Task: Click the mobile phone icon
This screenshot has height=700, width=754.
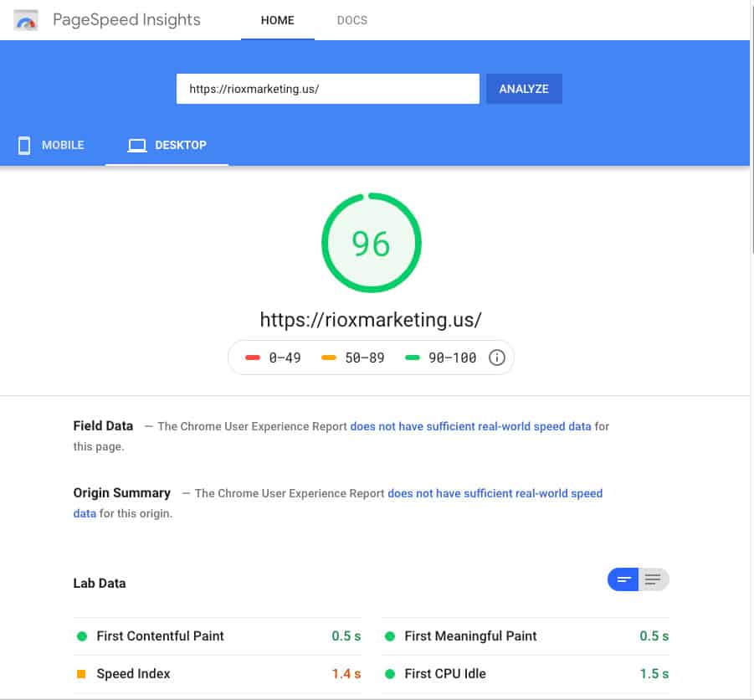Action: coord(24,146)
